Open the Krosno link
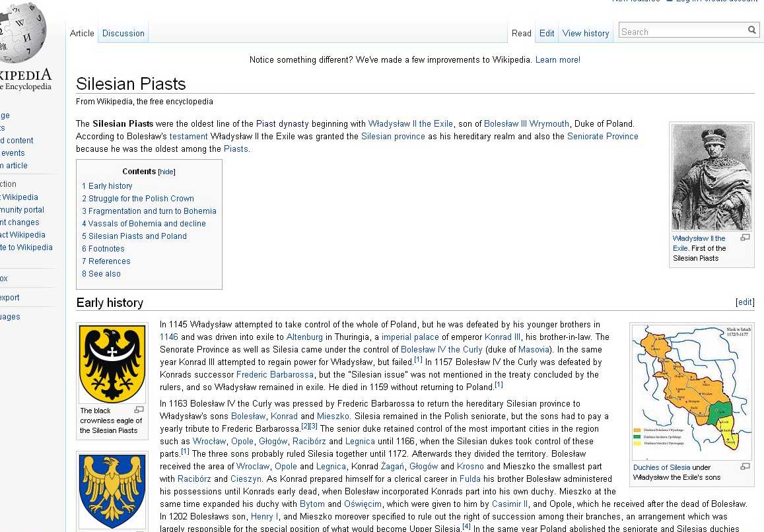The height and width of the screenshot is (532, 764). coord(470,467)
